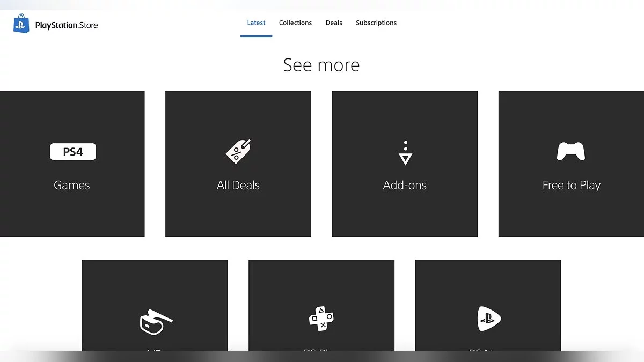Click the PS4 badge icon
The width and height of the screenshot is (644, 362).
(x=73, y=152)
